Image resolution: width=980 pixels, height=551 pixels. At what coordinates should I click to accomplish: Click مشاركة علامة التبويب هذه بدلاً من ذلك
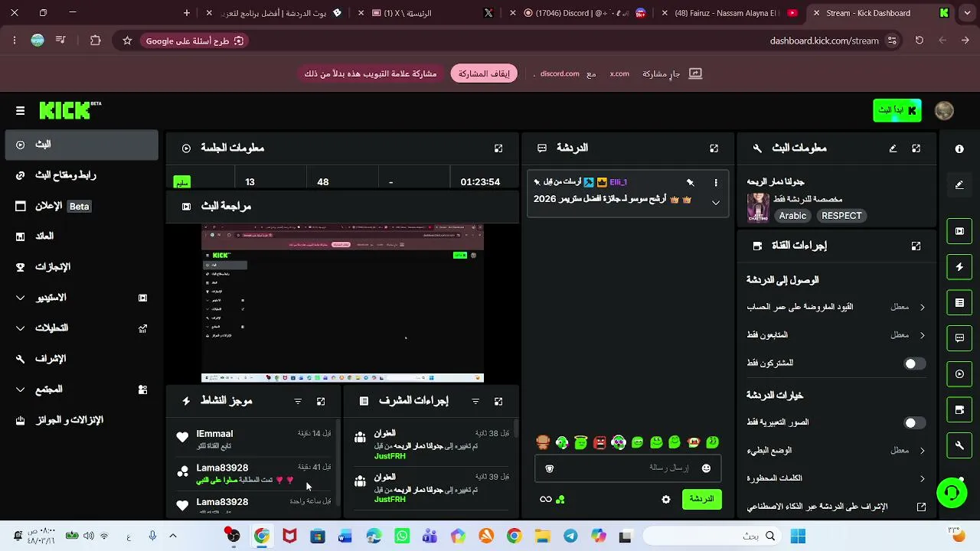(371, 73)
